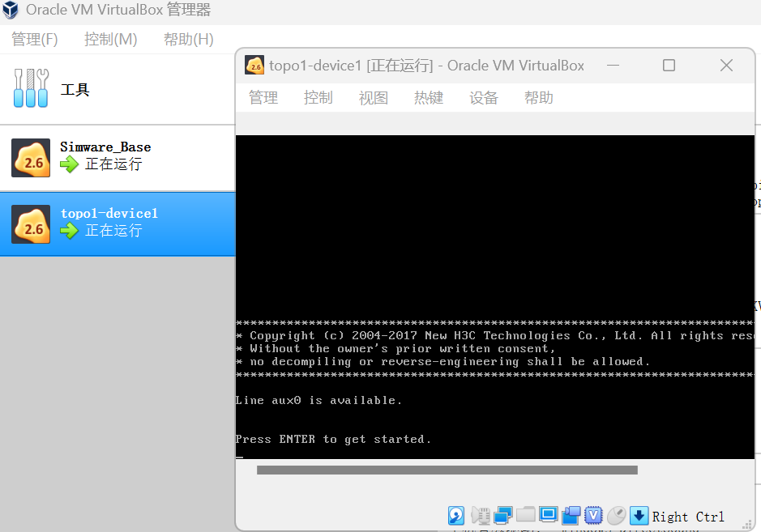761x532 pixels.
Task: Click the horizontal scrollbar under the console
Action: [x=447, y=470]
